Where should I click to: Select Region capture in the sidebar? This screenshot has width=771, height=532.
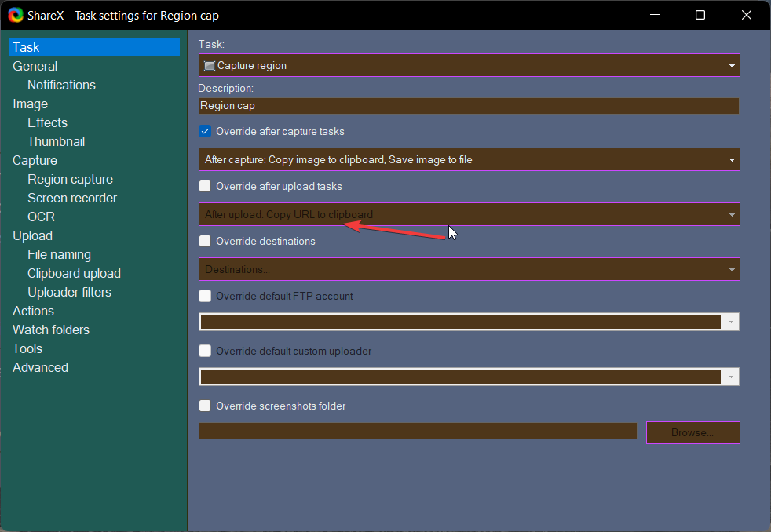coord(68,179)
